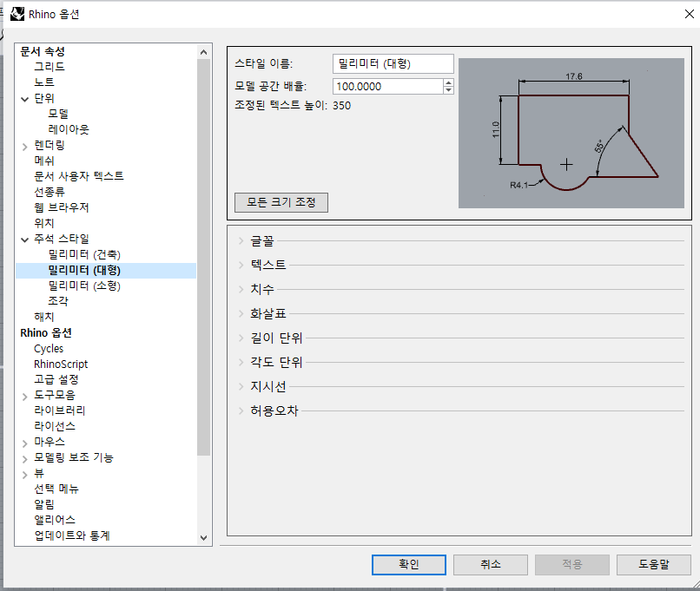
Task: Select 그리드 in the tree
Action: tap(50, 67)
